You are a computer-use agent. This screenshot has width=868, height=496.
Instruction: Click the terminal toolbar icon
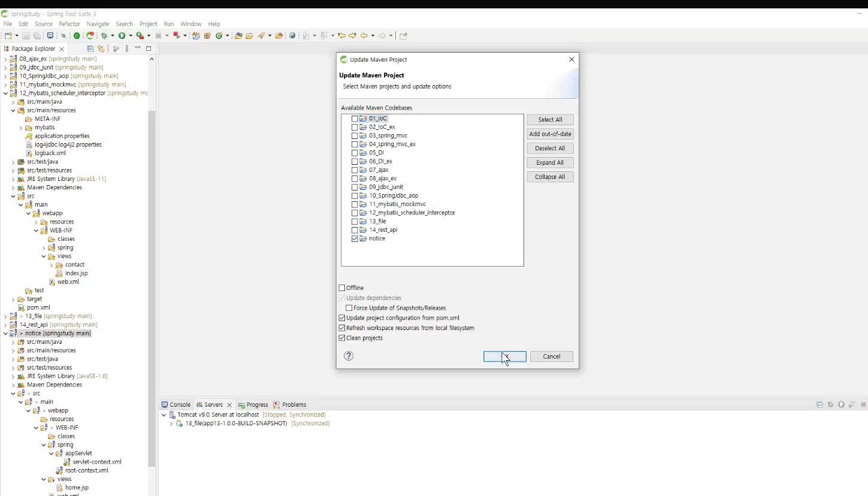pos(50,36)
